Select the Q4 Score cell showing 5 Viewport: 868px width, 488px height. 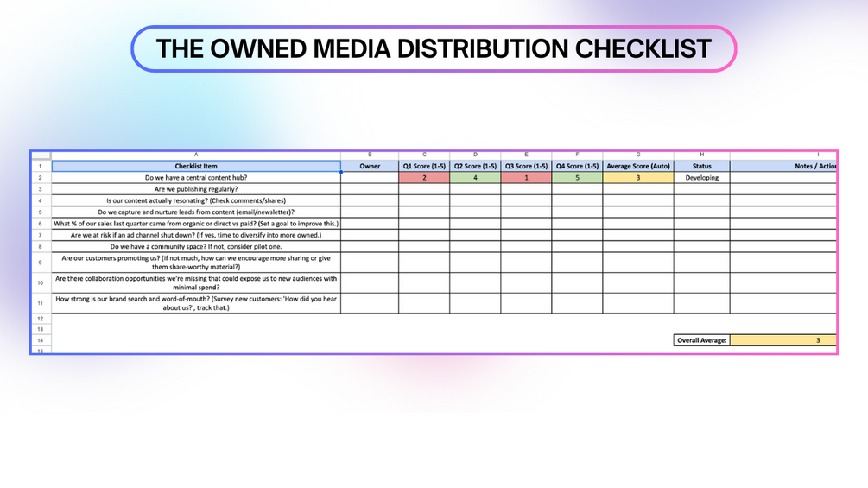577,178
